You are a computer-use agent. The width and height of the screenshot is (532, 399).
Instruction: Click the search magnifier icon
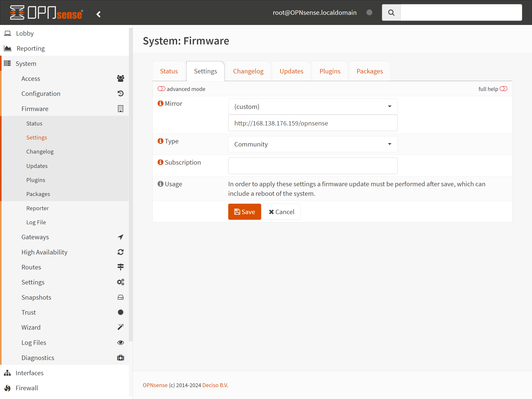point(391,12)
